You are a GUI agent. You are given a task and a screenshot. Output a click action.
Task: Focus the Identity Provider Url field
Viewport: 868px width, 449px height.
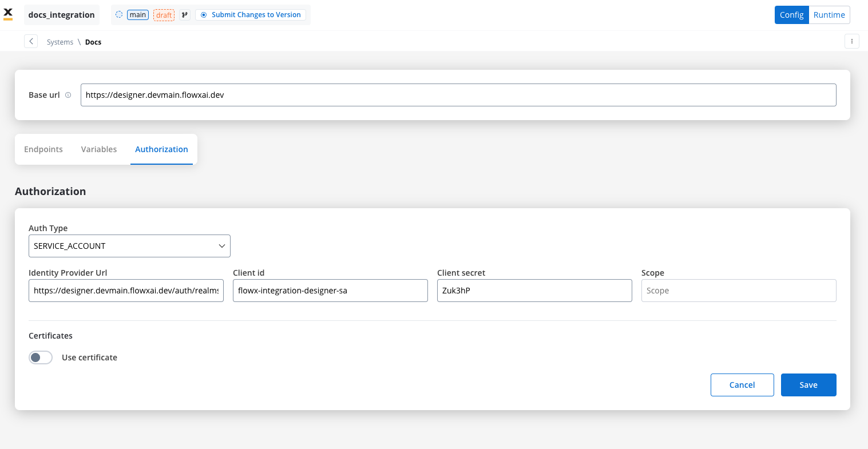tap(126, 291)
